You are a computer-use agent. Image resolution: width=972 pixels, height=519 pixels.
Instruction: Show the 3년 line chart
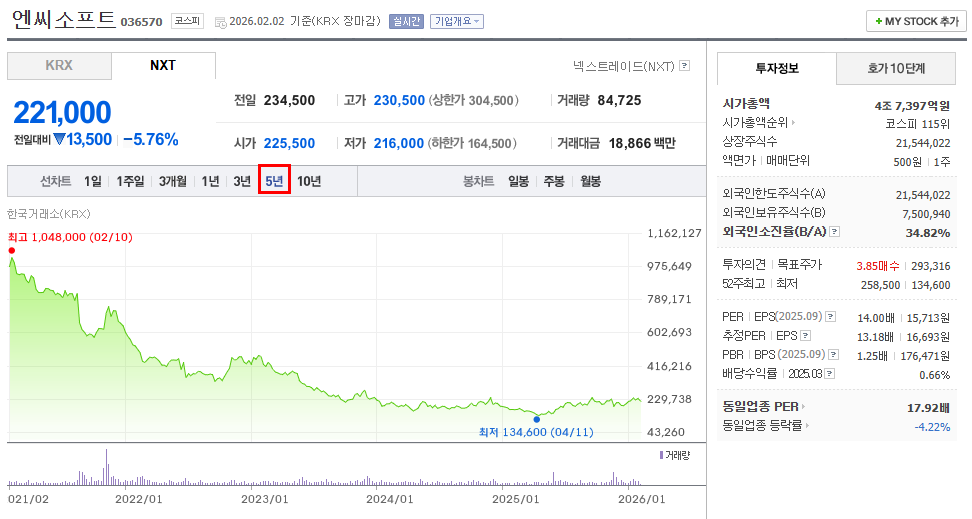[x=242, y=181]
